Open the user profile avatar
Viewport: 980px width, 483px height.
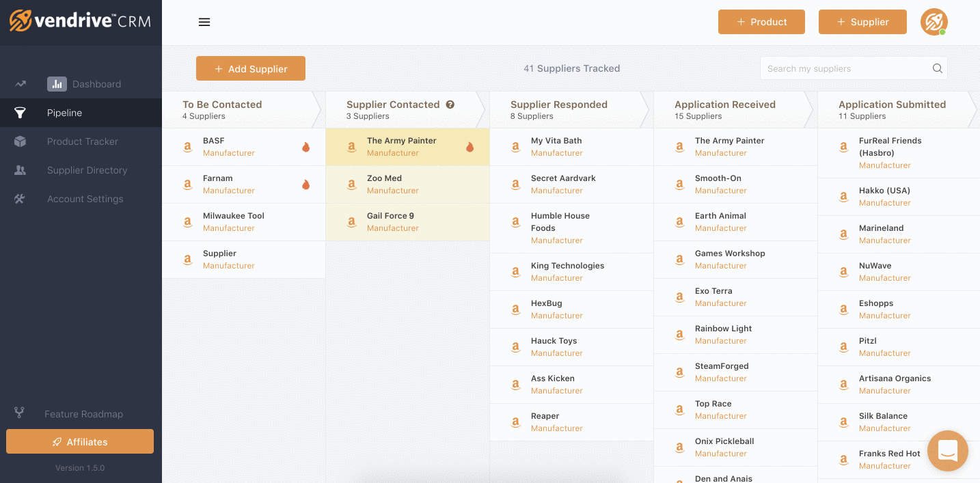pos(933,22)
